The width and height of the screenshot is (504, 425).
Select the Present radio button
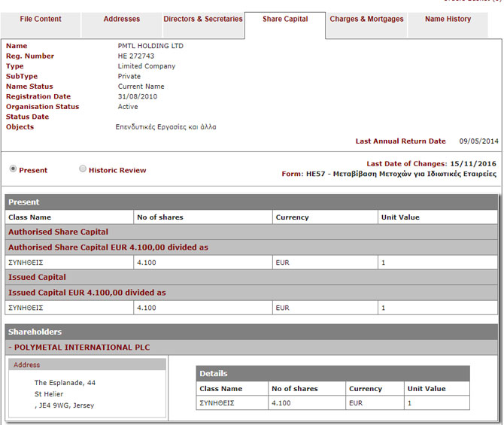coord(13,168)
